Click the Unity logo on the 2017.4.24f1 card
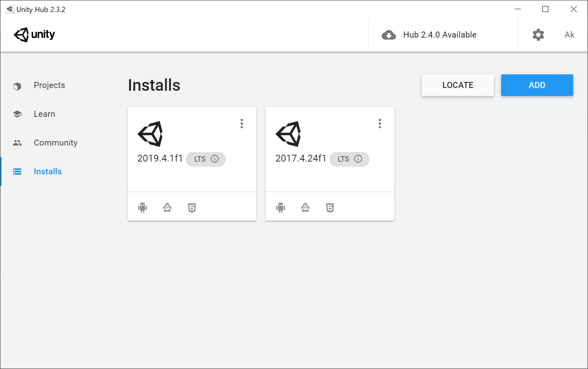588x369 pixels. coord(288,134)
